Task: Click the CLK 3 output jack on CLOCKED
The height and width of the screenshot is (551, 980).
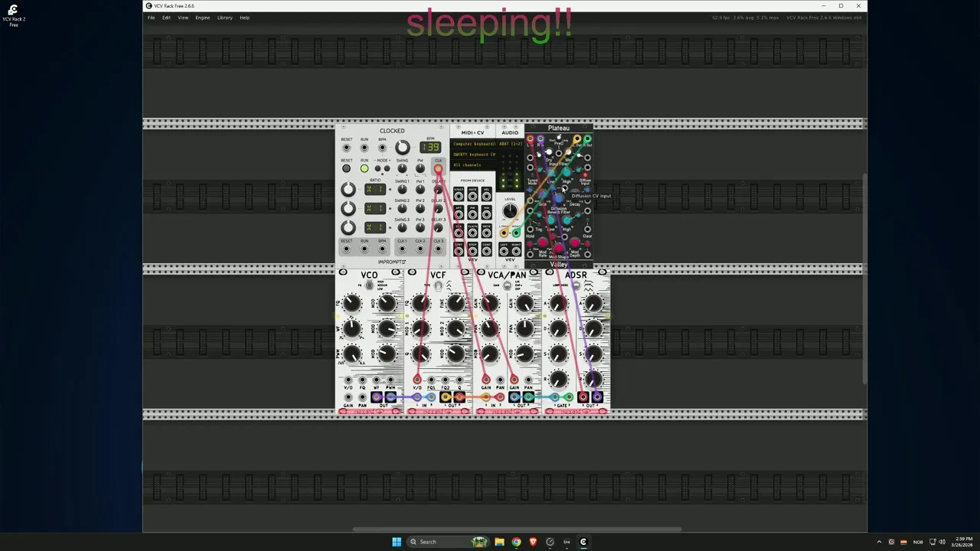Action: point(438,249)
